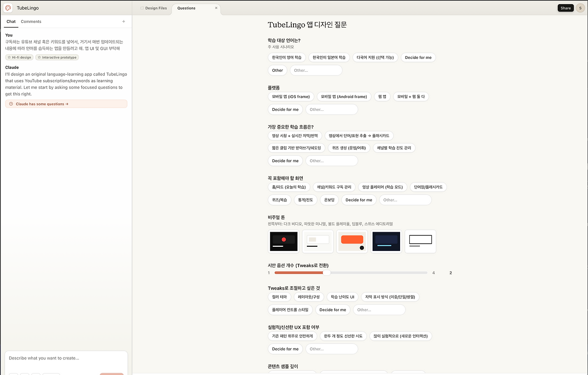Select the Questions tab

pos(187,8)
